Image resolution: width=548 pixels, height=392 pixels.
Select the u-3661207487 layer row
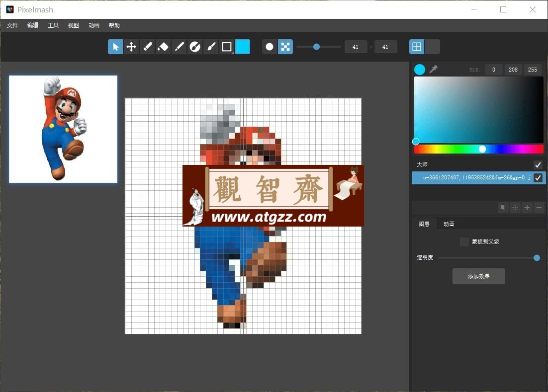[x=478, y=178]
